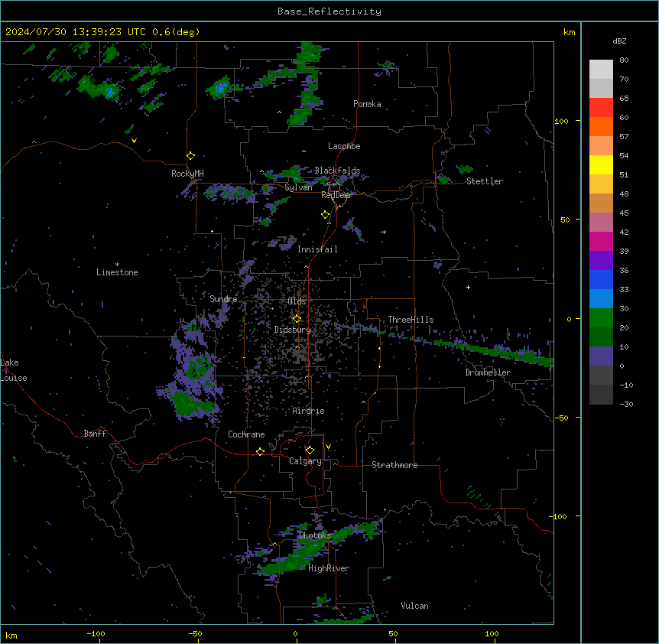The width and height of the screenshot is (659, 644).
Task: Select the magenta 39-42 dBZ legend swatch
Action: pyautogui.click(x=601, y=241)
